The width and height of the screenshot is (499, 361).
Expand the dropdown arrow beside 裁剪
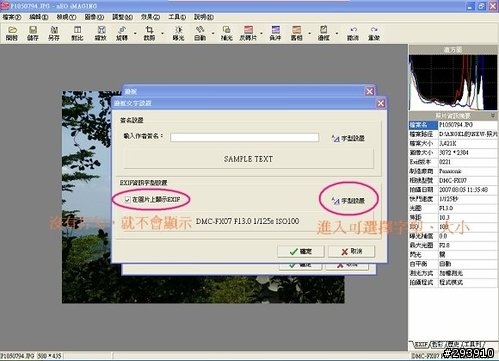(x=162, y=33)
